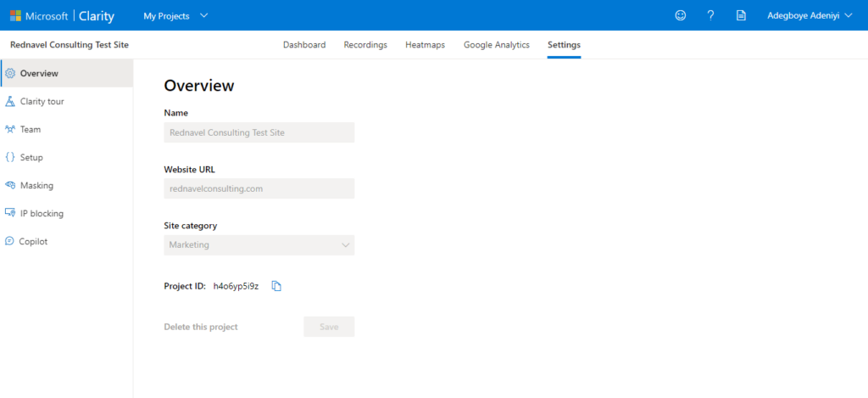
Task: Open the Adegboye Adeniyi account menu
Action: [x=810, y=15]
